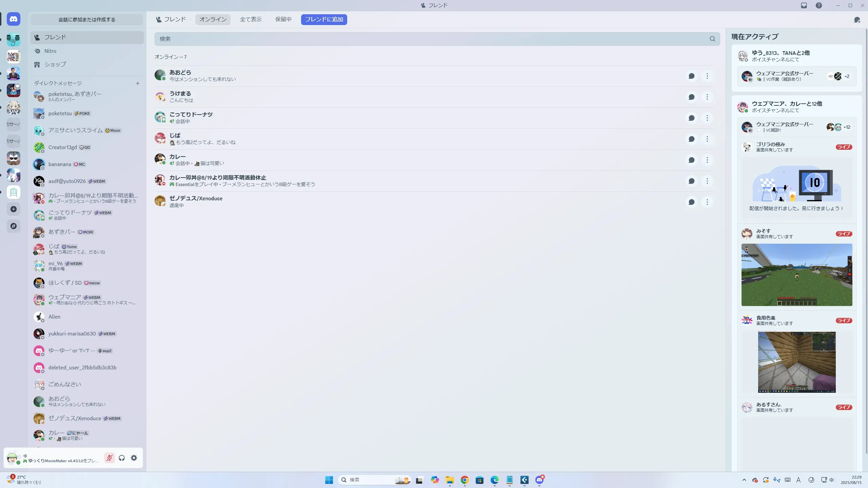Create DM with plus next to ダイレクトメッセージ
The width and height of the screenshot is (868, 488).
138,83
